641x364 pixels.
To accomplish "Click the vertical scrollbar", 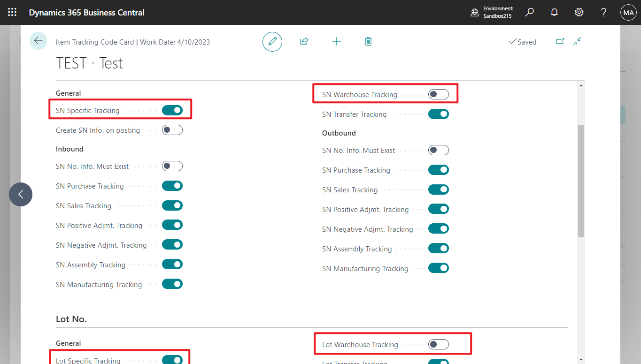I will coord(582,178).
